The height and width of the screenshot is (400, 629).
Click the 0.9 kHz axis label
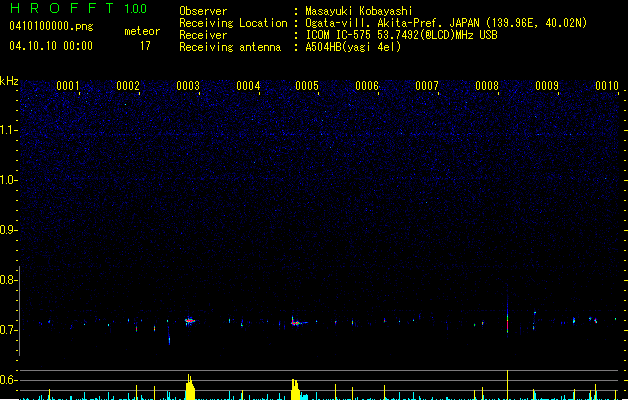click(x=8, y=230)
